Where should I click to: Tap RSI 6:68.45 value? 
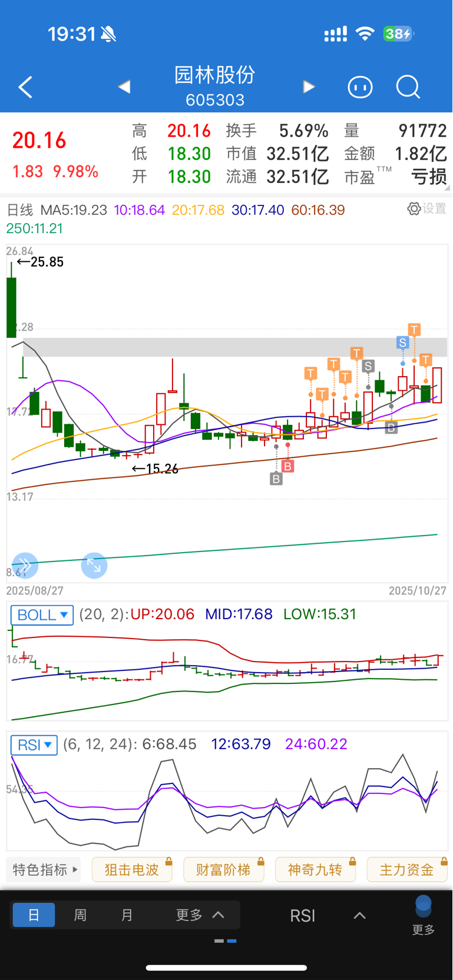pyautogui.click(x=170, y=745)
